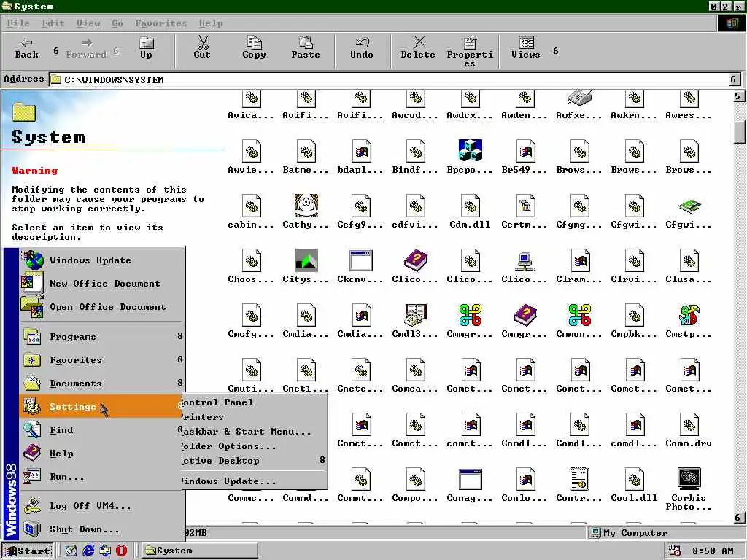Open the Go menu
This screenshot has height=560, width=747.
click(x=117, y=23)
